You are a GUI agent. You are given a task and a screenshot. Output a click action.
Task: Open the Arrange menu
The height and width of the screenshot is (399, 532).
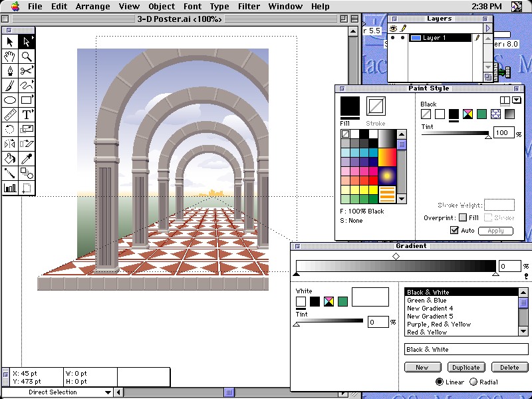click(92, 7)
